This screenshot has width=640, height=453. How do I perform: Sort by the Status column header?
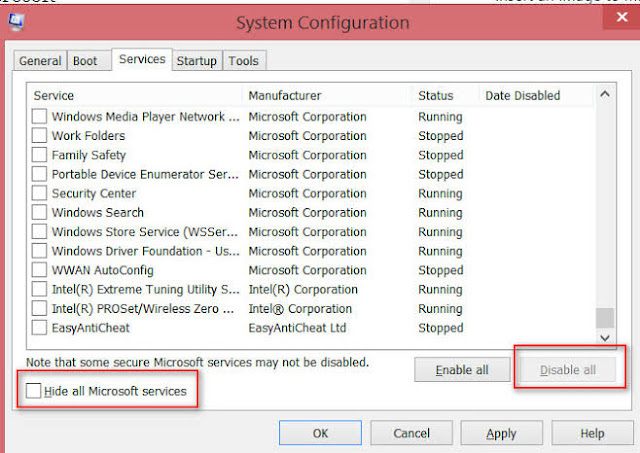click(445, 95)
